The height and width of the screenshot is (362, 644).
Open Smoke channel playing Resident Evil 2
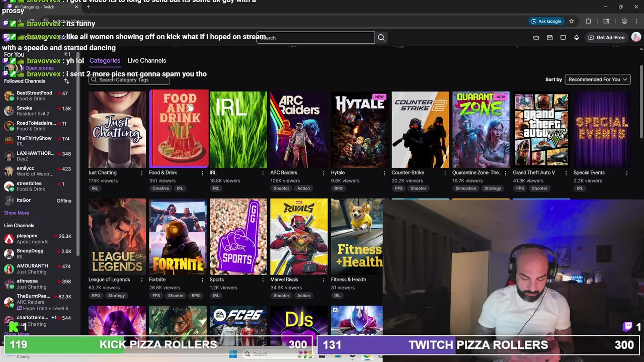click(38, 111)
